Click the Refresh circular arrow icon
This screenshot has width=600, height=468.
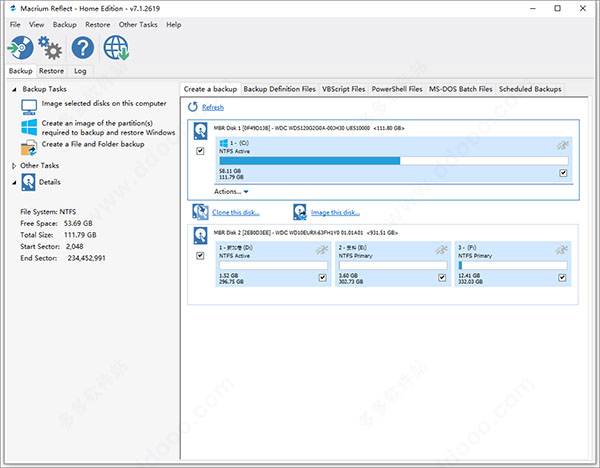click(x=193, y=107)
